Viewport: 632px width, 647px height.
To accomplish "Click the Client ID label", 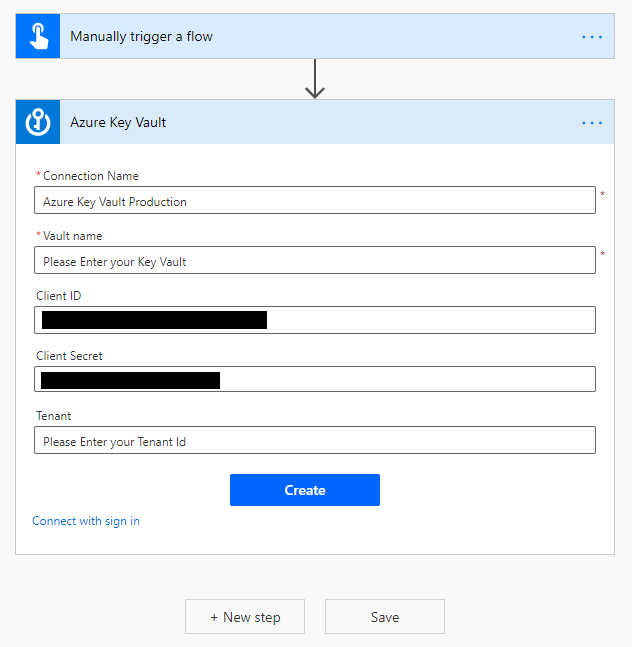I will click(x=59, y=296).
